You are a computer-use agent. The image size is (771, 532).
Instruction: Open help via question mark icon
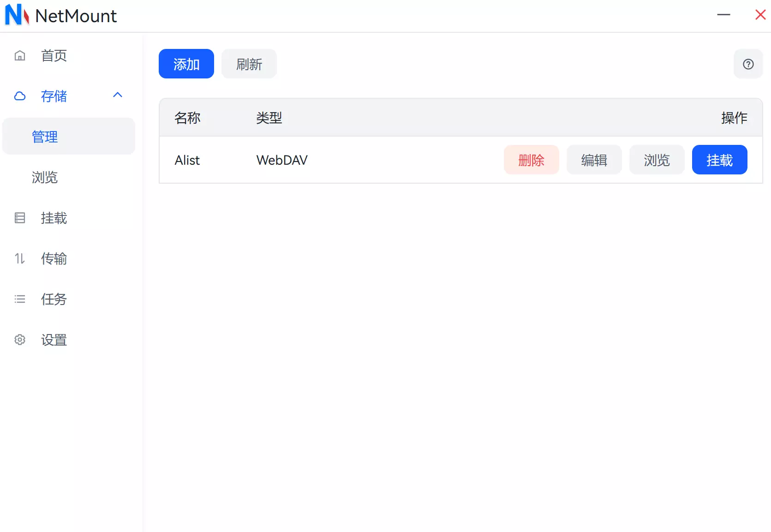(748, 64)
